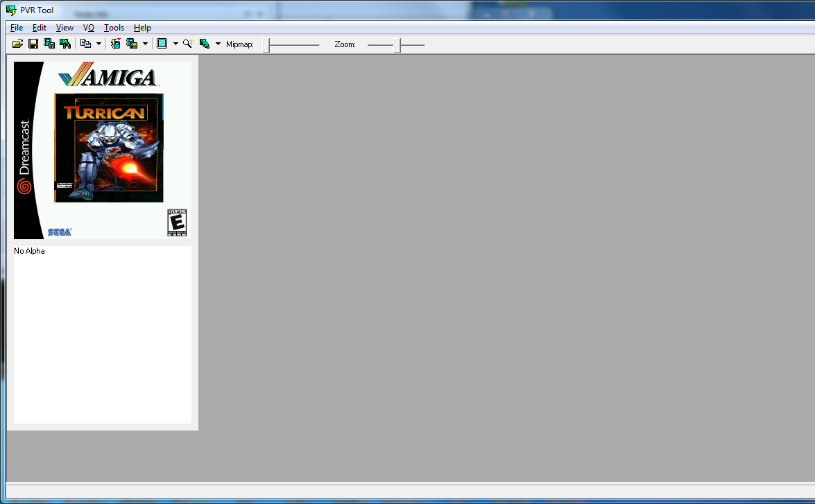Click the PVR Tool title bar app icon
The image size is (815, 504).
(x=11, y=10)
